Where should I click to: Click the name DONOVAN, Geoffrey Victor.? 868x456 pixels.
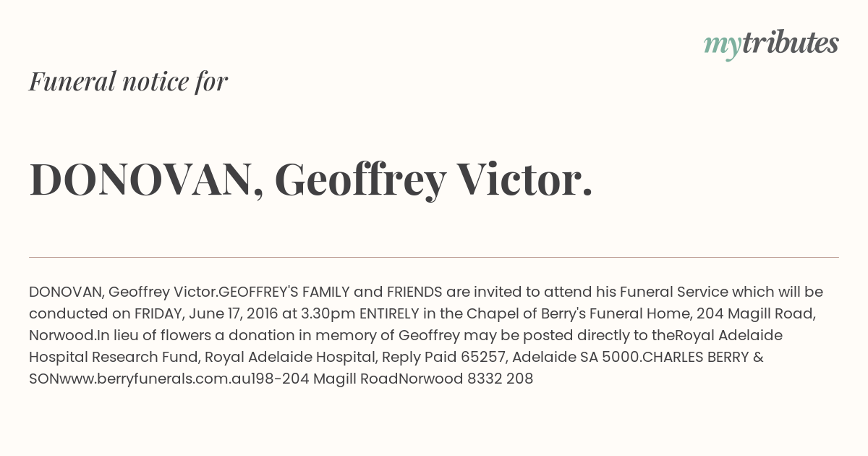[311, 180]
